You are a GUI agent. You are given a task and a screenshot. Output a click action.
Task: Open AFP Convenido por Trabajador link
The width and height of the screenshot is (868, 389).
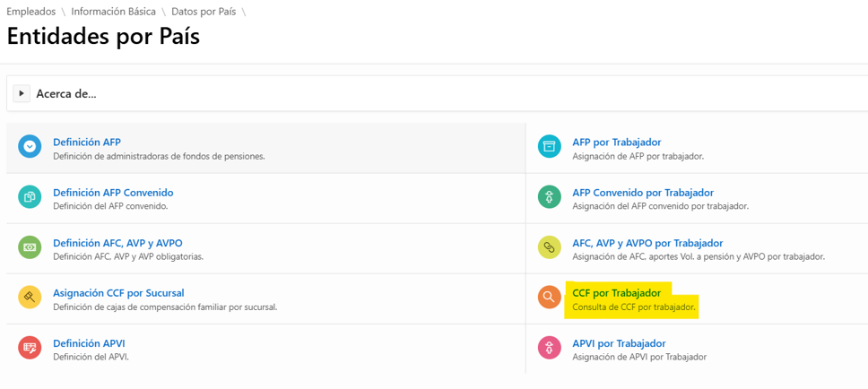(643, 193)
